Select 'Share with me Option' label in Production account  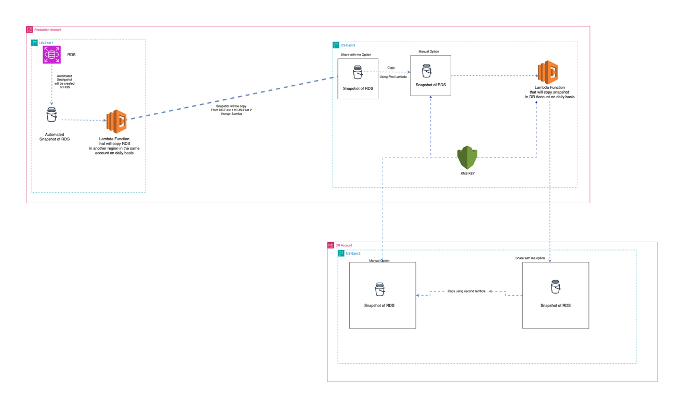pos(356,55)
